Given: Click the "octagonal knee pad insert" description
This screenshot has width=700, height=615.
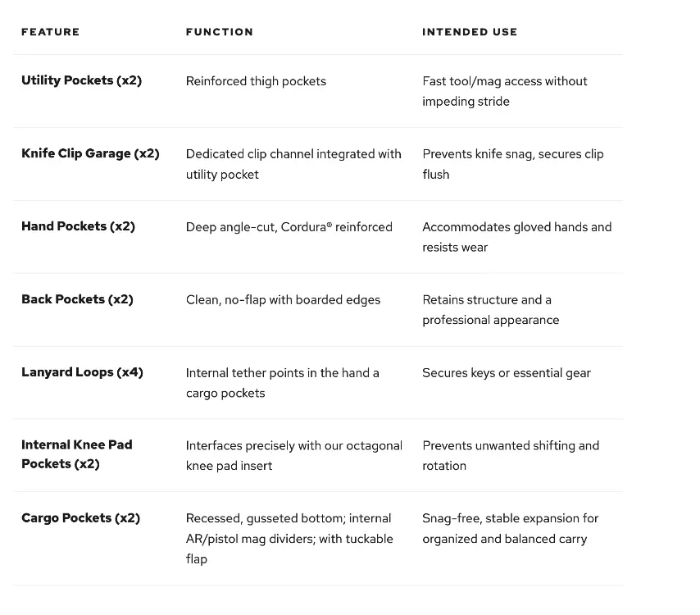Looking at the screenshot, I should tap(293, 456).
